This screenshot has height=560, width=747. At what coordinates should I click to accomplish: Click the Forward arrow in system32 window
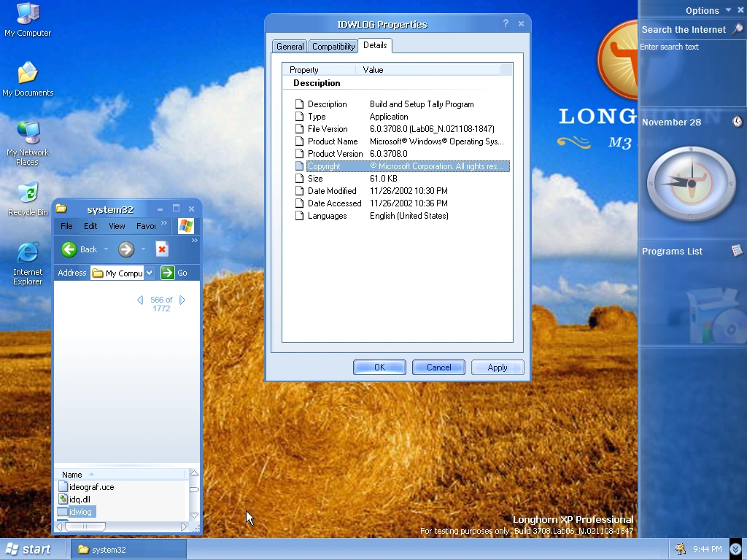click(126, 249)
